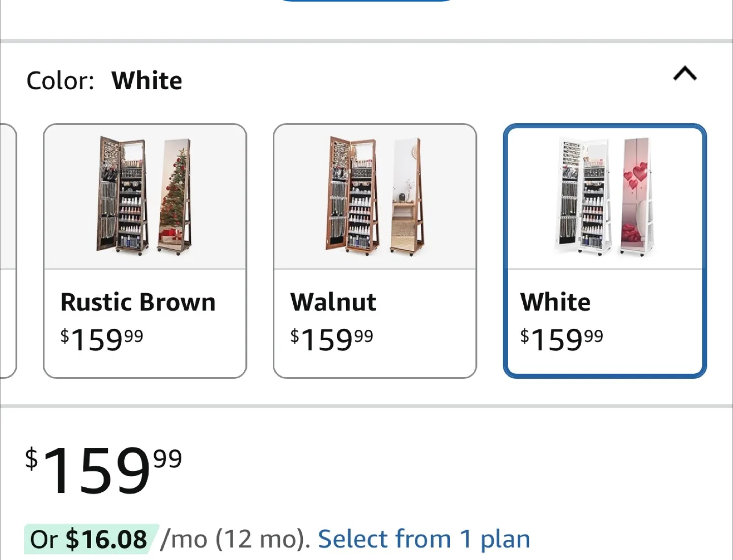
Task: Tap the Walnut cabinet product image
Action: click(x=375, y=197)
